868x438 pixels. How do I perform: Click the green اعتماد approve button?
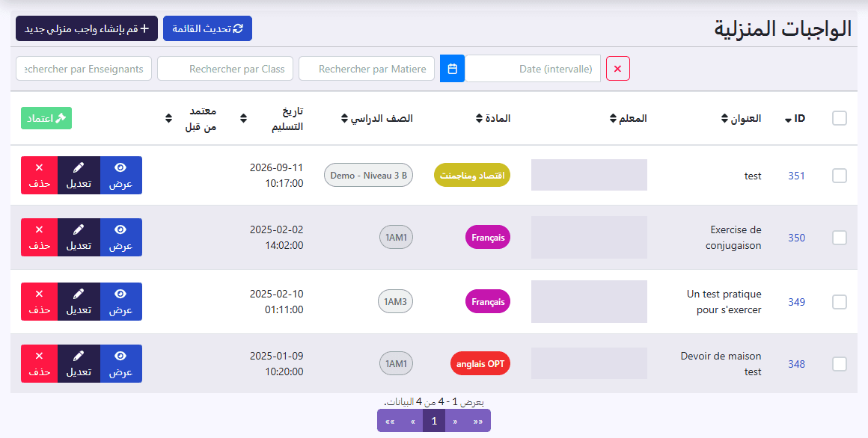(x=46, y=118)
